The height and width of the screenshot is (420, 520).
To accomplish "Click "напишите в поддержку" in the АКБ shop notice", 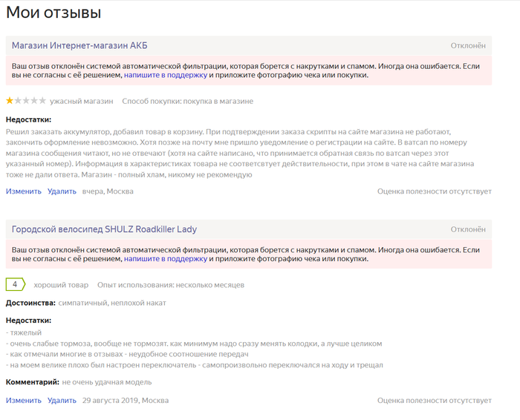I will [166, 75].
